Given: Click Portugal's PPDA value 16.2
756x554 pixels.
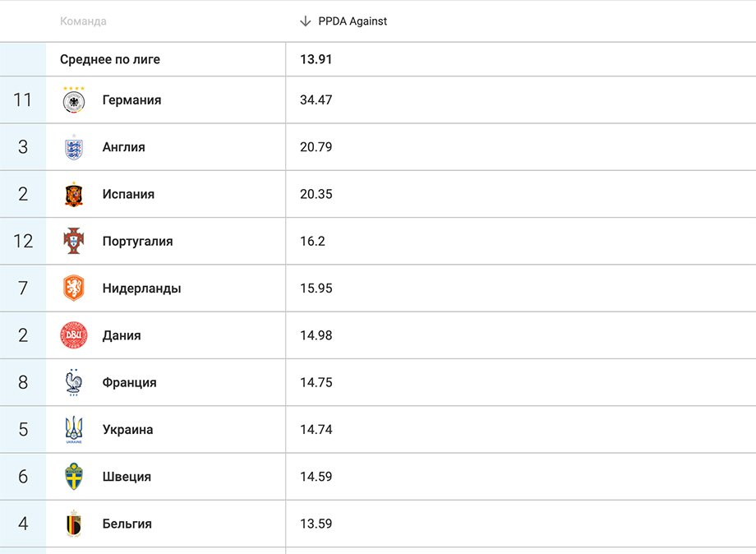Looking at the screenshot, I should (x=312, y=241).
